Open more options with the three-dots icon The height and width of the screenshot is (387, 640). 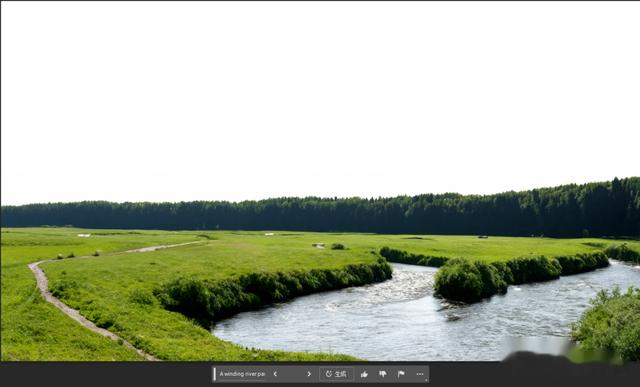(420, 374)
